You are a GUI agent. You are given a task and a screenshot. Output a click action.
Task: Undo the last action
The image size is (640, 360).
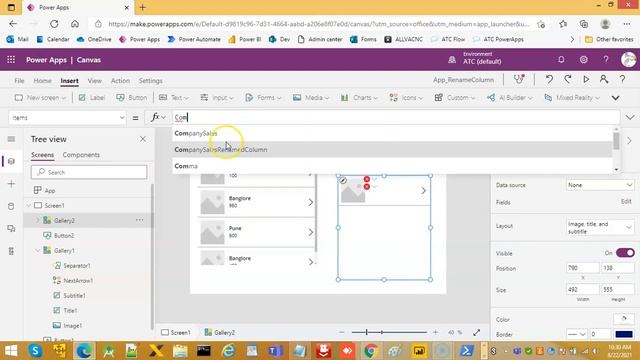549,79
